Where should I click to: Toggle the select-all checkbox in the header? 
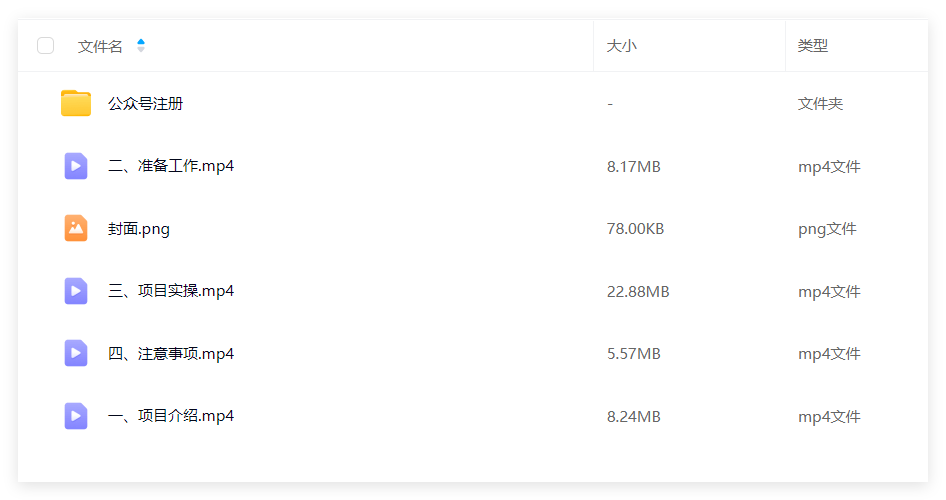click(45, 46)
